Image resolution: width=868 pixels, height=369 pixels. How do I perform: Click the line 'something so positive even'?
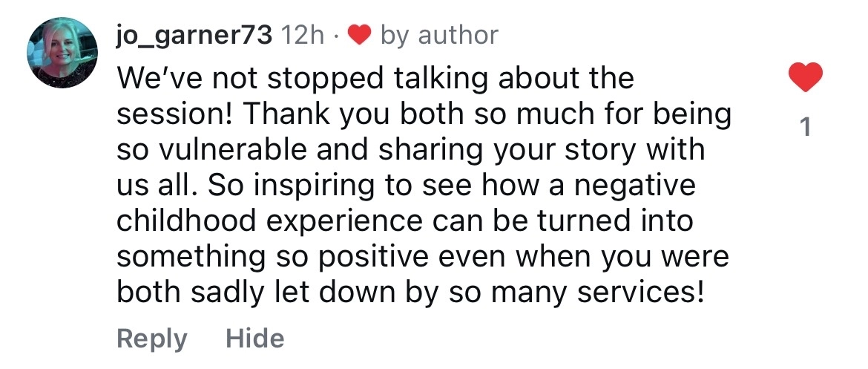coord(423,258)
